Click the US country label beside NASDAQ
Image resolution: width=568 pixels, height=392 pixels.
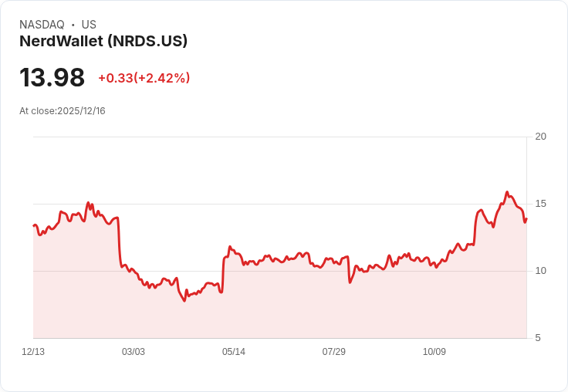(89, 24)
